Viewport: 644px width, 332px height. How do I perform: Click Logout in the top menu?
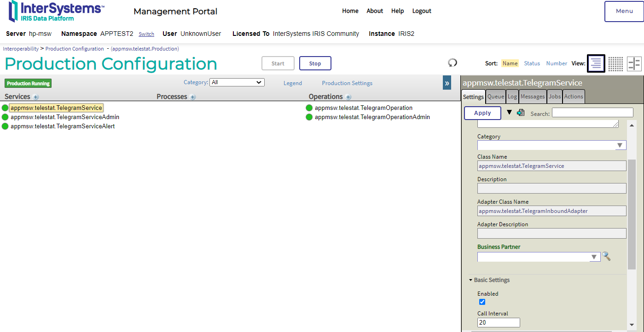point(422,11)
